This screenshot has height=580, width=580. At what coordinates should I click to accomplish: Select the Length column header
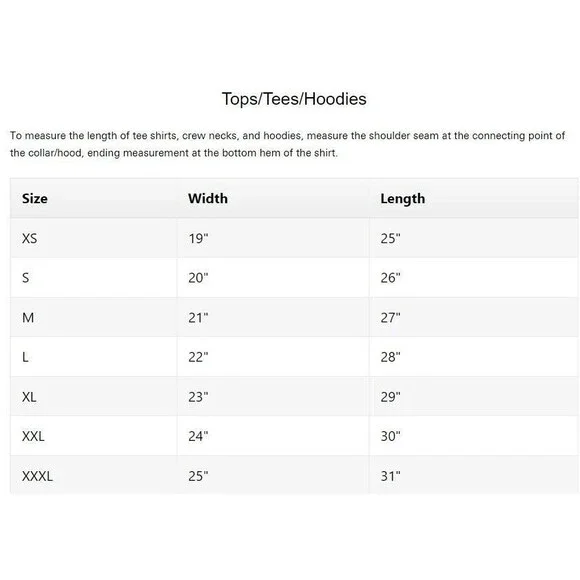pyautogui.click(x=403, y=199)
